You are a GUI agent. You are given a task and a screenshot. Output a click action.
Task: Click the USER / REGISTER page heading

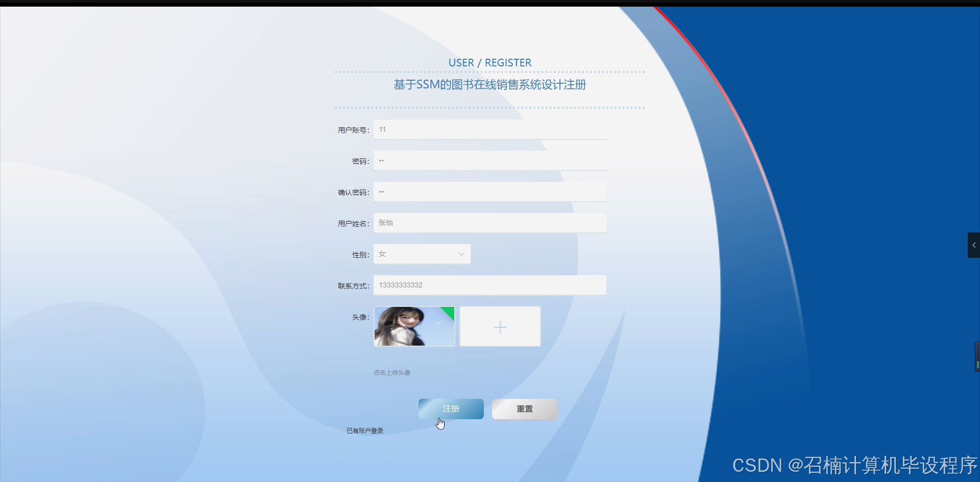coord(489,62)
